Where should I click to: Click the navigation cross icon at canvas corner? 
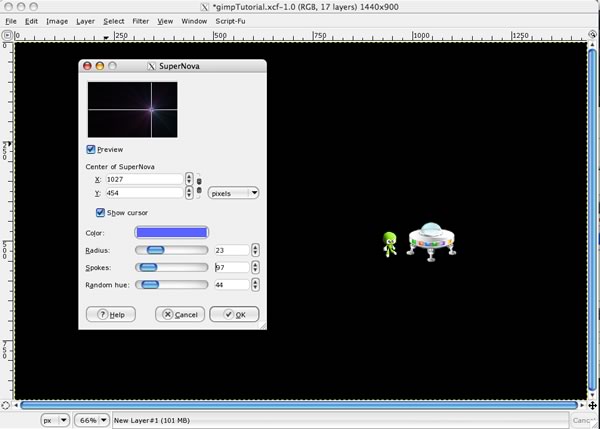pyautogui.click(x=593, y=405)
